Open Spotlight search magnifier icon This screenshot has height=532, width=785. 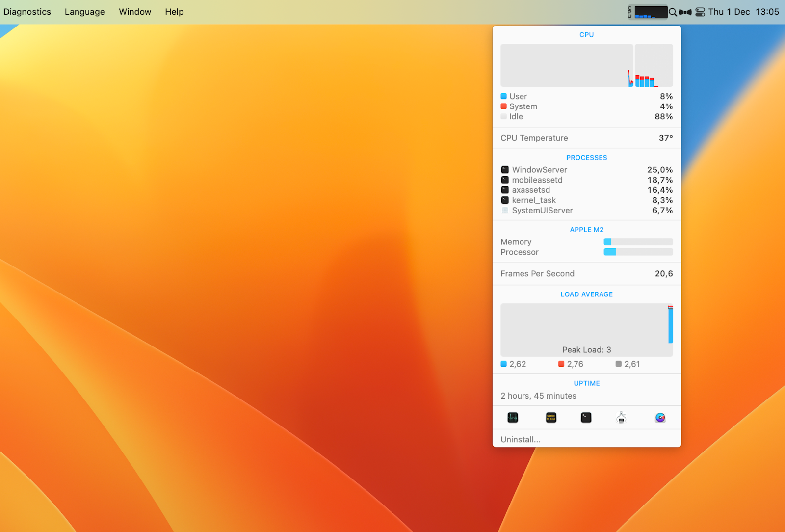(x=673, y=12)
